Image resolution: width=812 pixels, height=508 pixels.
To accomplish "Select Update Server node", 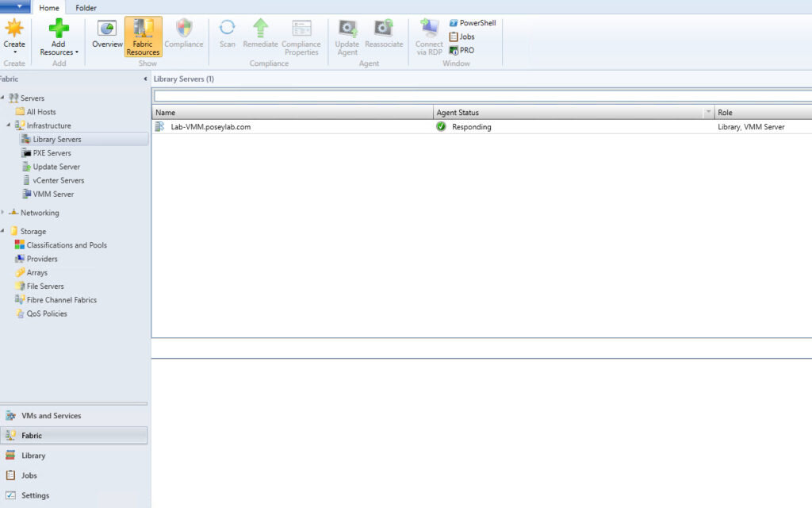I will (x=51, y=167).
